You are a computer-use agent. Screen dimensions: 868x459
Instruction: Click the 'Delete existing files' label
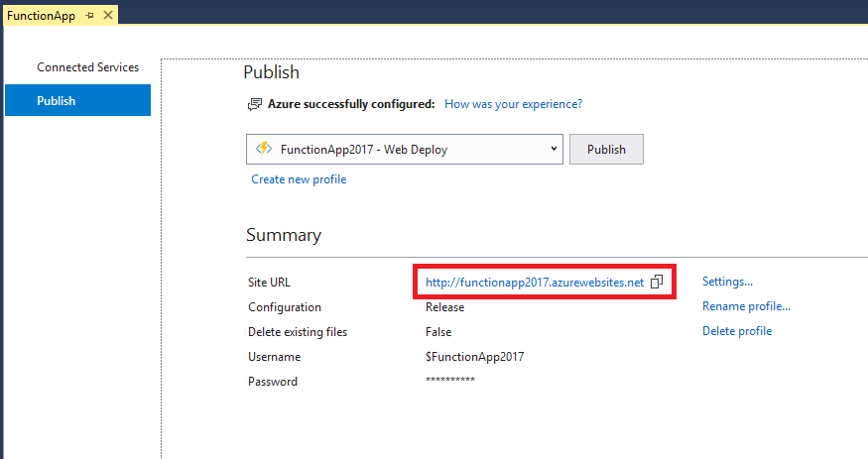pos(298,332)
